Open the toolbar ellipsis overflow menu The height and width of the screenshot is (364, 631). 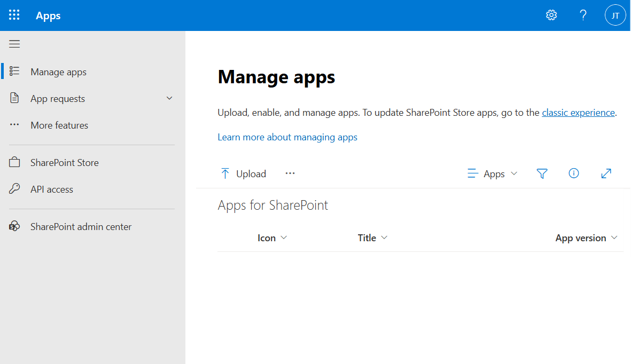pyautogui.click(x=290, y=173)
